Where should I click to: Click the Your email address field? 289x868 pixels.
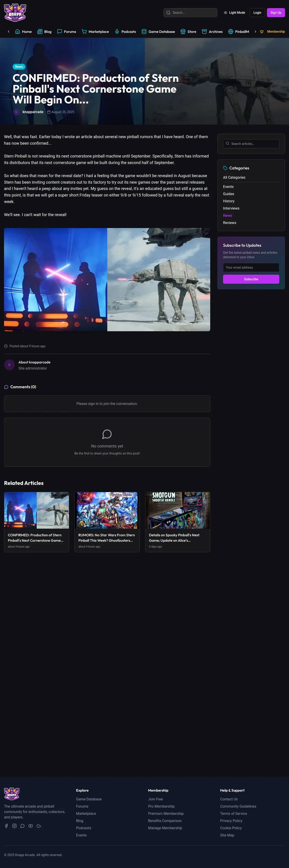251,267
